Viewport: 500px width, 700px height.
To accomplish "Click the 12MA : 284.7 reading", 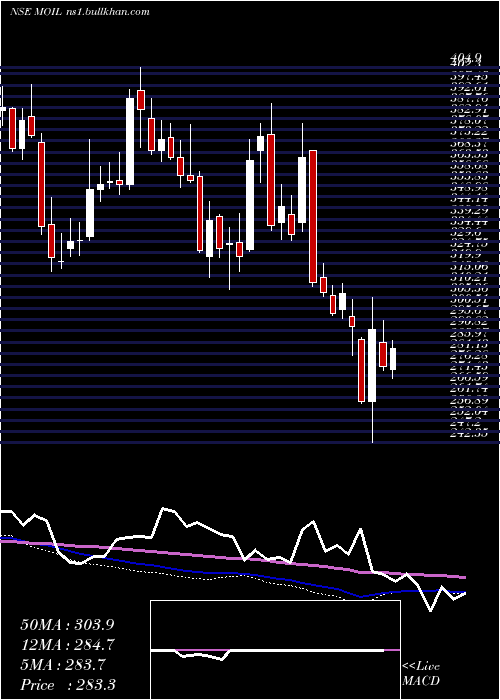I will (x=67, y=645).
